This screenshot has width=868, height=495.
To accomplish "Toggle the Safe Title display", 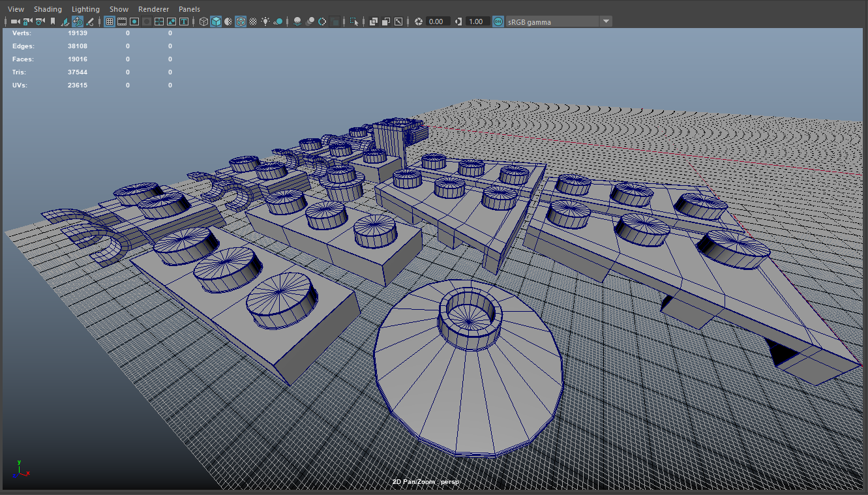I will (184, 22).
